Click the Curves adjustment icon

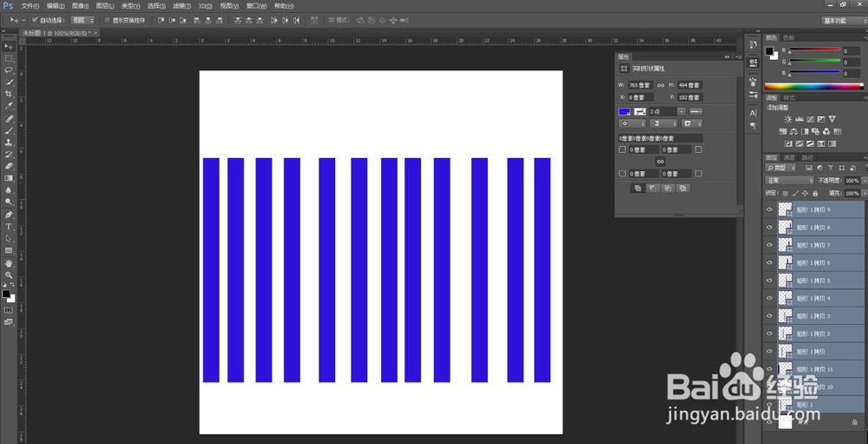coord(810,119)
